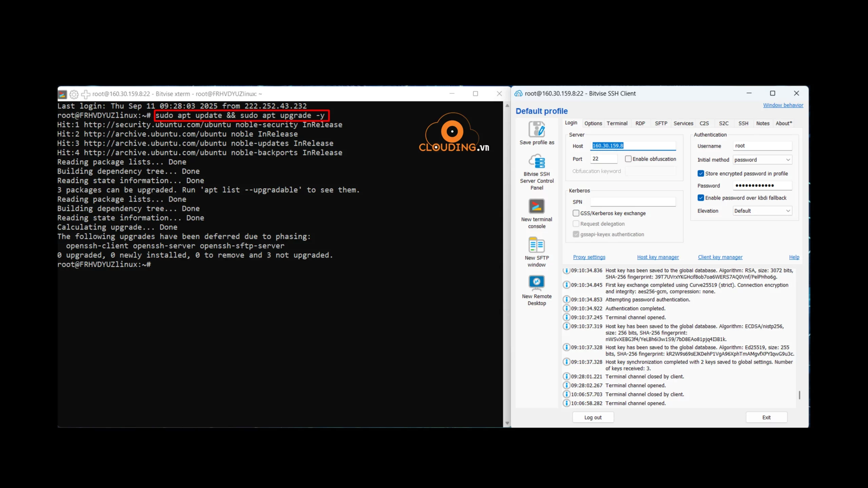This screenshot has height=488, width=868.
Task: Close the Bitvise xterm window
Action: (x=499, y=94)
